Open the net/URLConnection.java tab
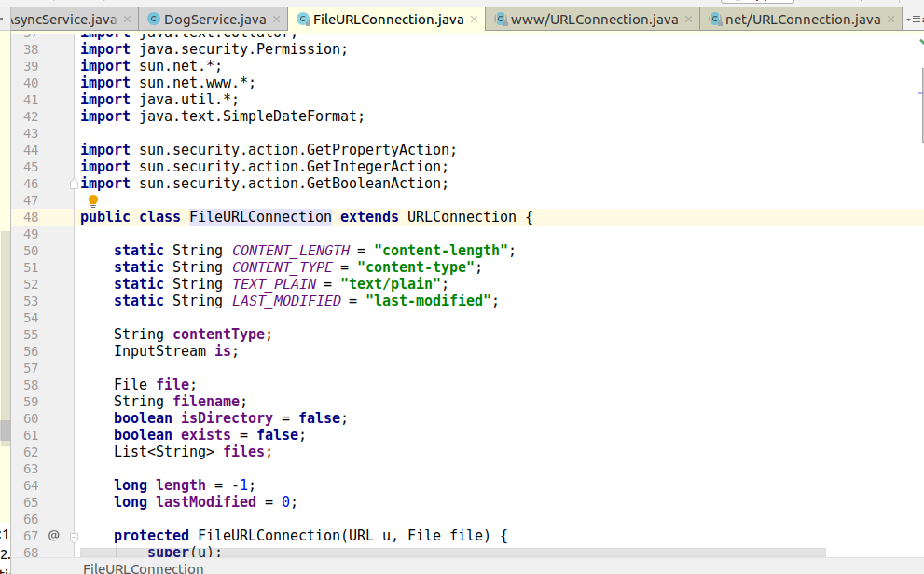The width and height of the screenshot is (924, 574). [803, 20]
